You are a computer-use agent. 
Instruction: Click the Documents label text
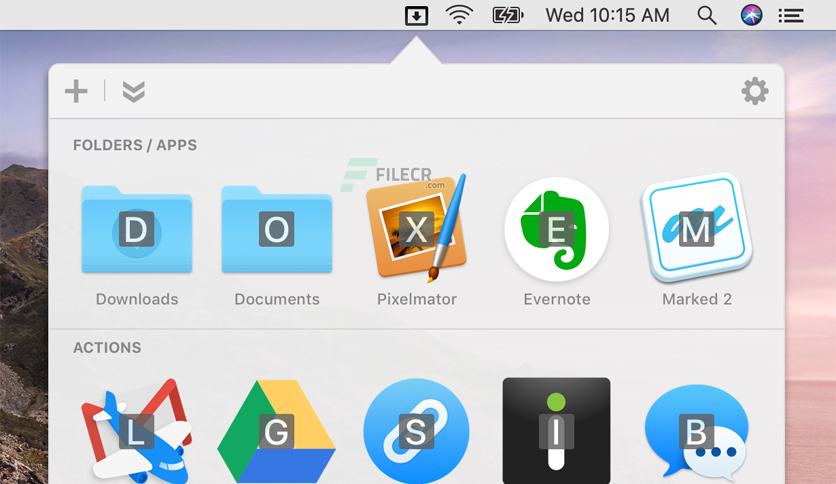pyautogui.click(x=277, y=299)
